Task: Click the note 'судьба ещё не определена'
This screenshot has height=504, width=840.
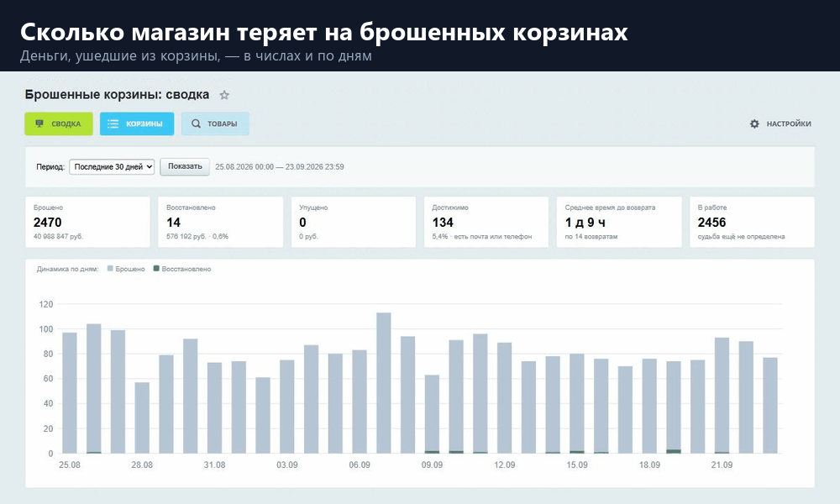Action: pyautogui.click(x=742, y=236)
